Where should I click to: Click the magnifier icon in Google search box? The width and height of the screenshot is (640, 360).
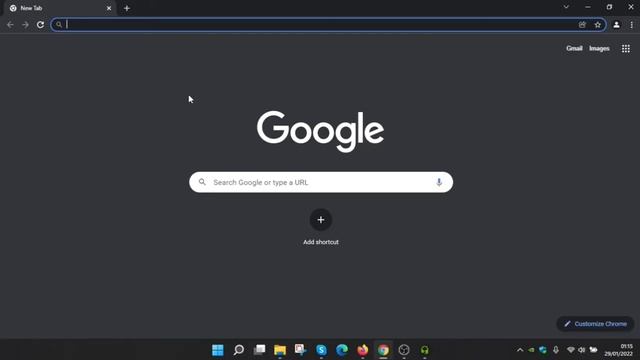[202, 182]
